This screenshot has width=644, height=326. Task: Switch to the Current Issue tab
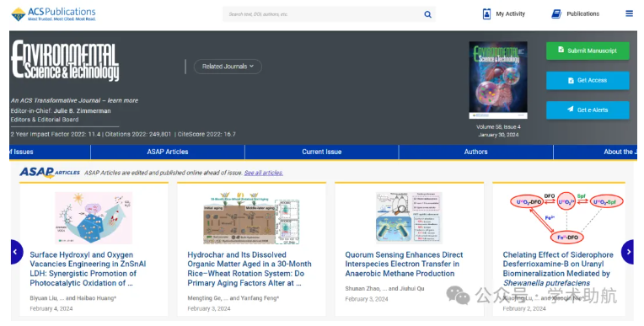coord(322,152)
